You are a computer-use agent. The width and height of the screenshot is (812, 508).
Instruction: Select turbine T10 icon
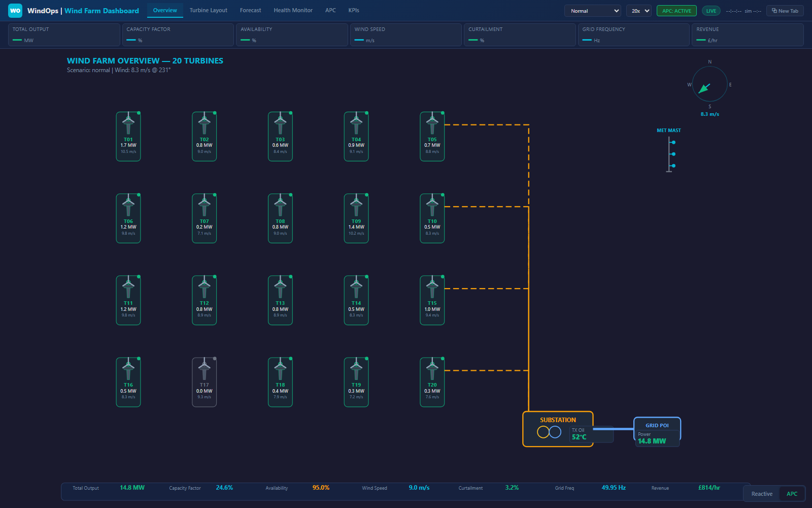click(x=432, y=206)
